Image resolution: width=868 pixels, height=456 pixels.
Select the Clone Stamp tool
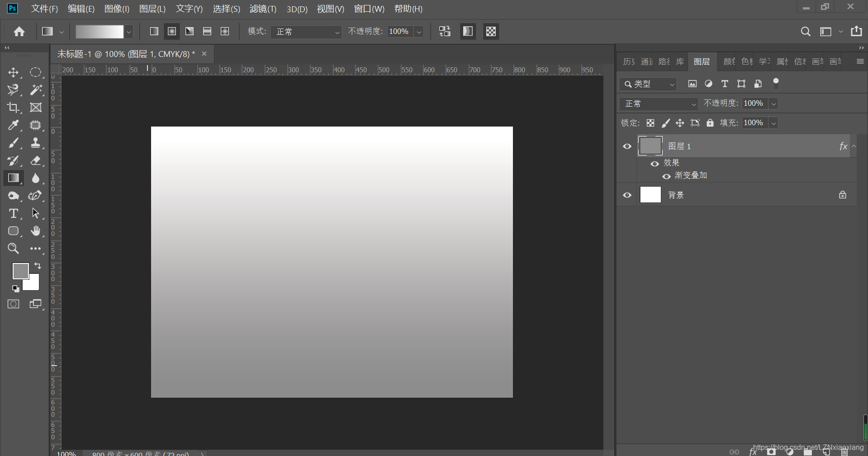36,143
